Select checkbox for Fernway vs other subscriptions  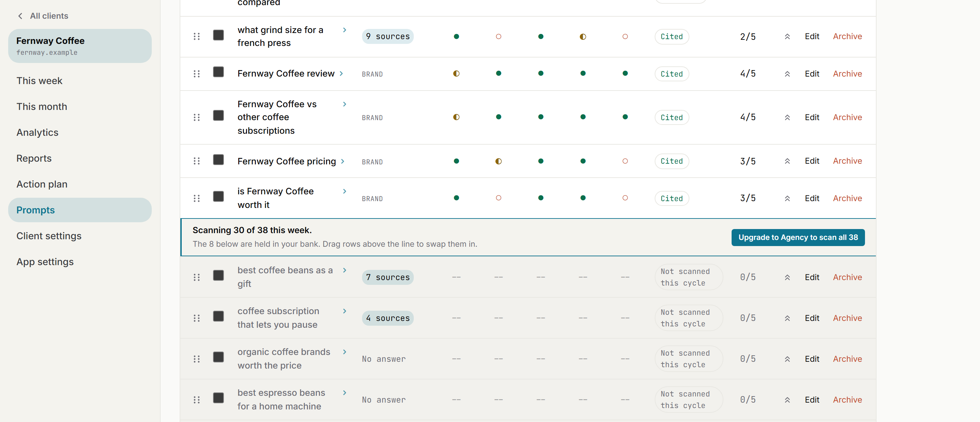click(x=218, y=115)
